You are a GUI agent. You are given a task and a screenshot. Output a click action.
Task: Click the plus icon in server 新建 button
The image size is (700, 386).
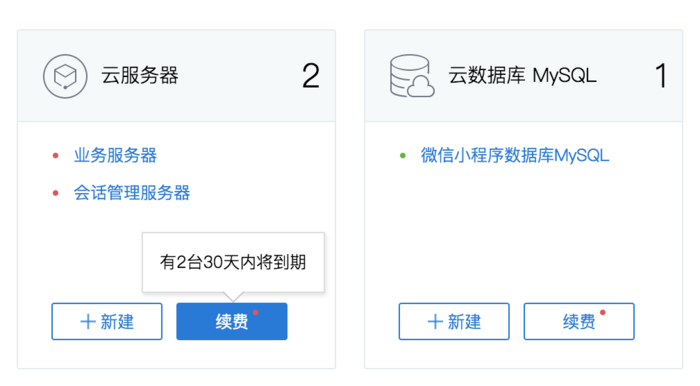(x=88, y=322)
